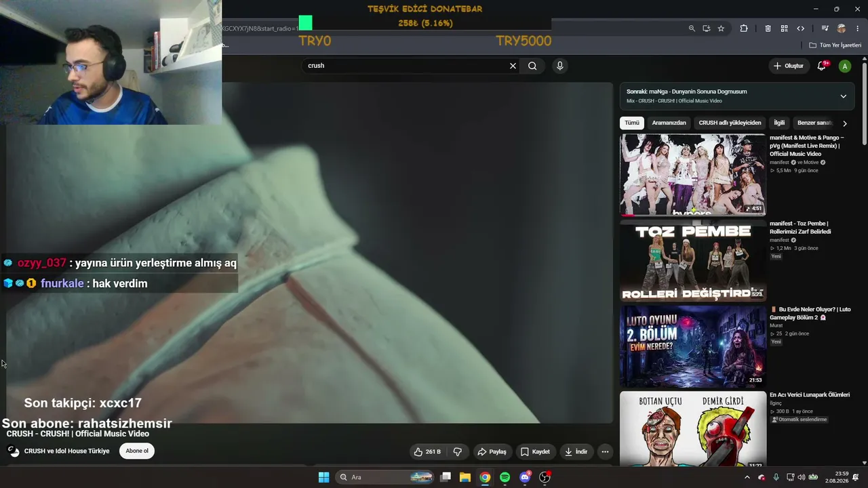Click the Kaydet save button

pos(535,451)
